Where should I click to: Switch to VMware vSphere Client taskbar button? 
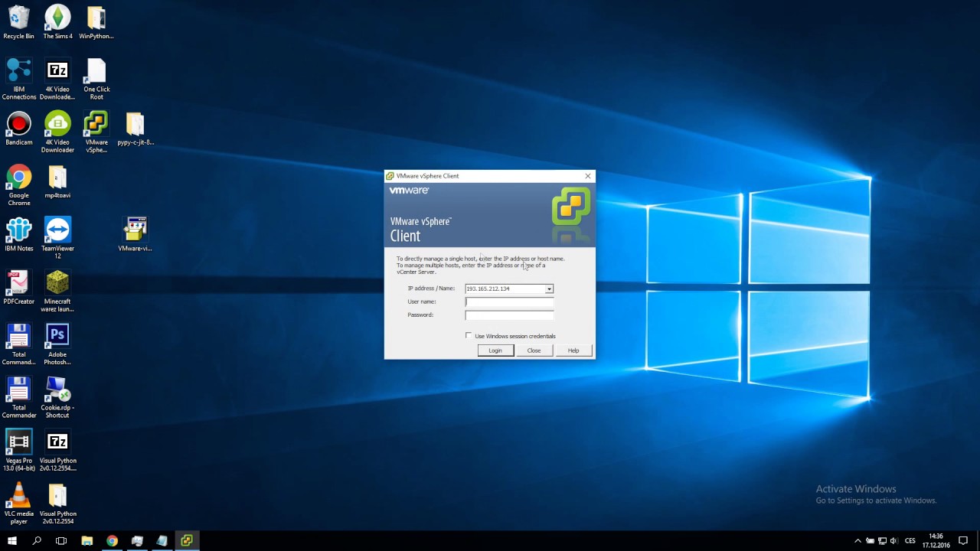[x=186, y=540]
